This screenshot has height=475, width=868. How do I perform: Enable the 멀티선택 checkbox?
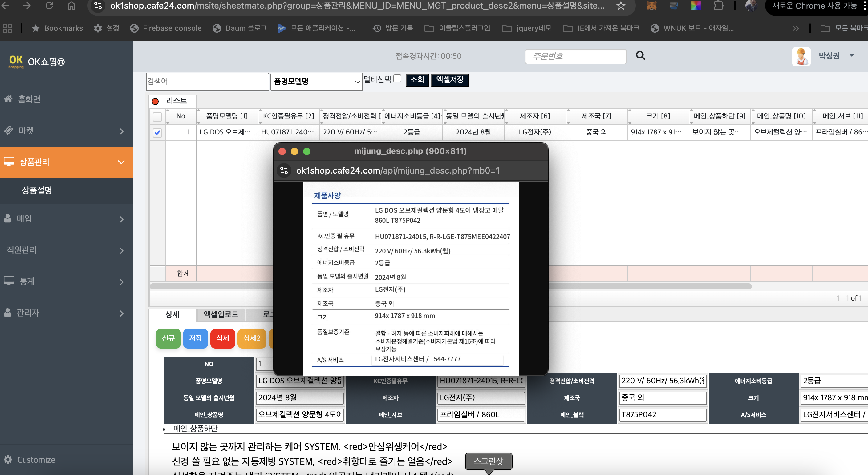398,79
